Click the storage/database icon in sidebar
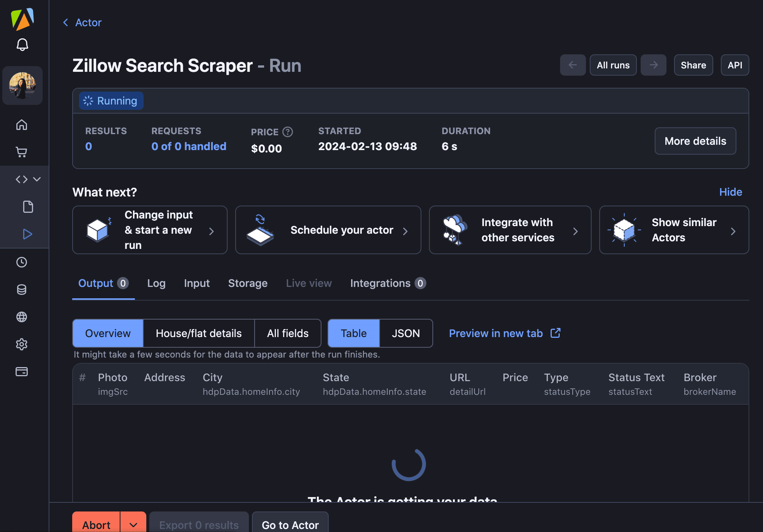This screenshot has height=532, width=763. click(x=22, y=289)
